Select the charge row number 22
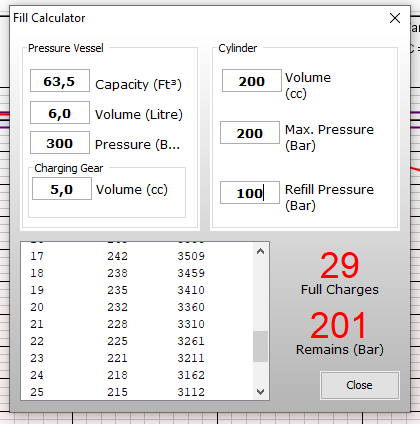 pos(37,341)
